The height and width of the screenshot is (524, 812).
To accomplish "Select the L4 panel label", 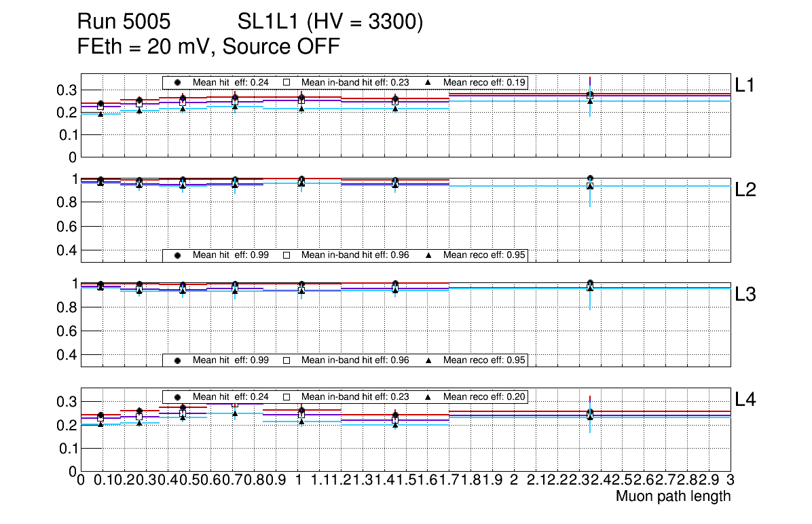I will click(x=745, y=400).
